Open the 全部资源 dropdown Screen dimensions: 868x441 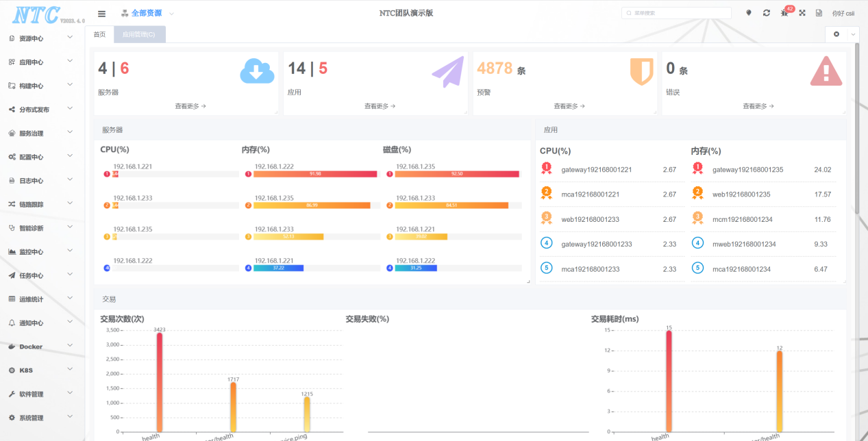[x=147, y=14]
